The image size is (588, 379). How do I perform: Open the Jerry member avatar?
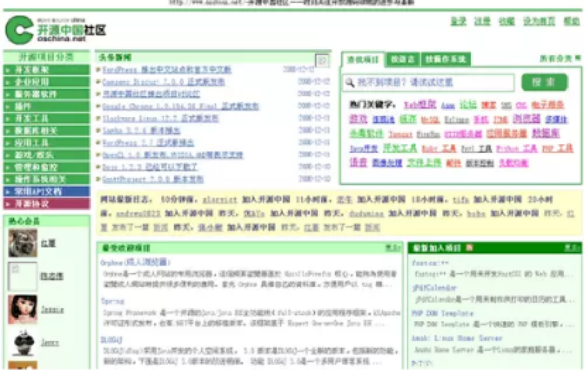click(x=23, y=342)
